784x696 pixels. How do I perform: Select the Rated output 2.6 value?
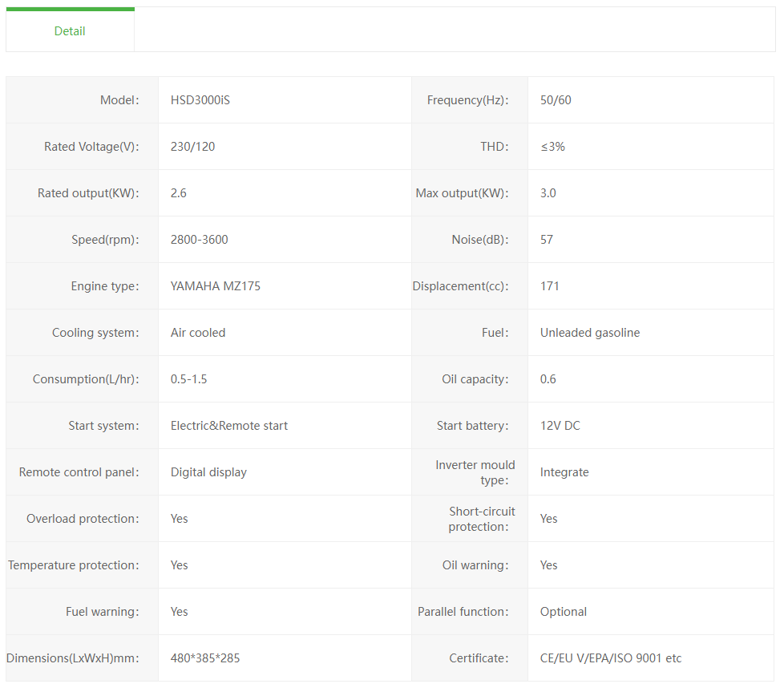pyautogui.click(x=179, y=193)
